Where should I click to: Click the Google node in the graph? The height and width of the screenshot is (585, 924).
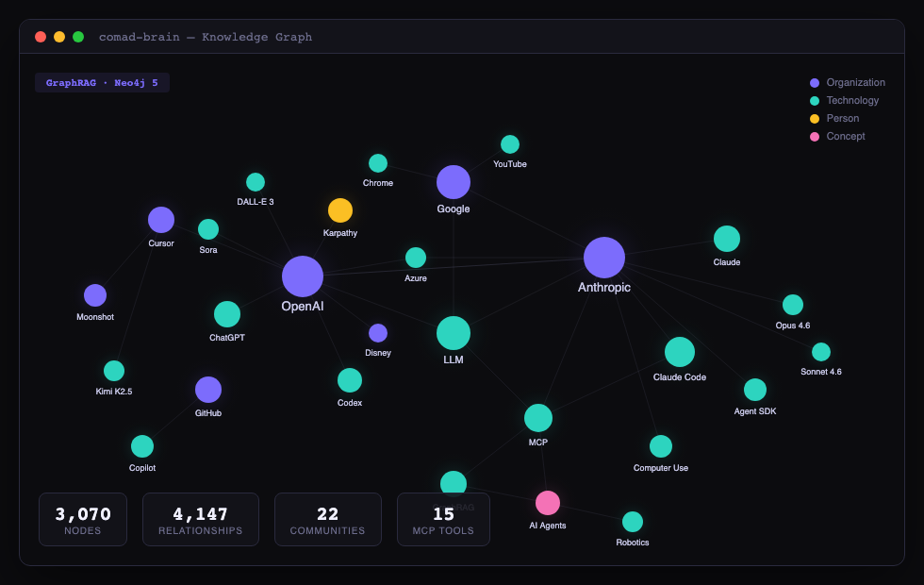coord(454,182)
